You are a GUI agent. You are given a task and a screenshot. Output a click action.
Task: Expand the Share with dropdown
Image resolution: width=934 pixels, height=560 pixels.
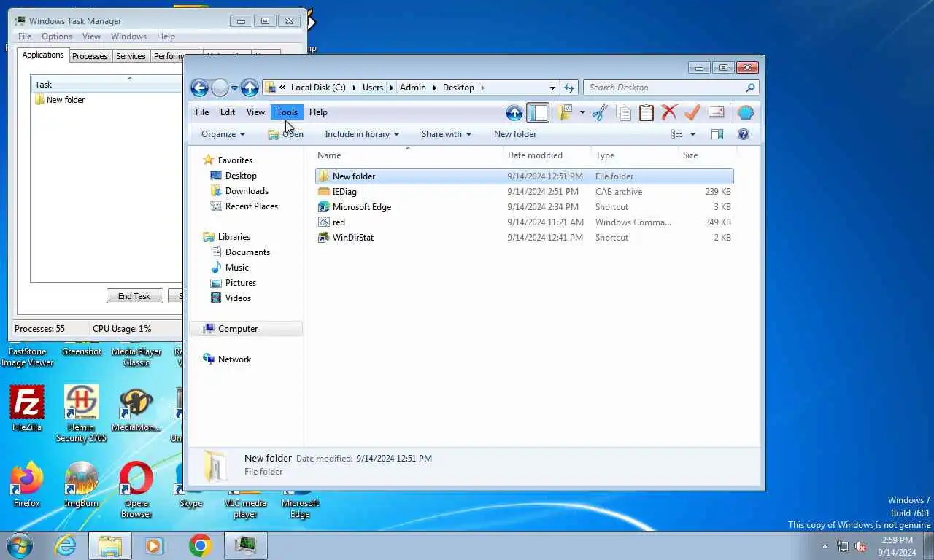pos(446,134)
